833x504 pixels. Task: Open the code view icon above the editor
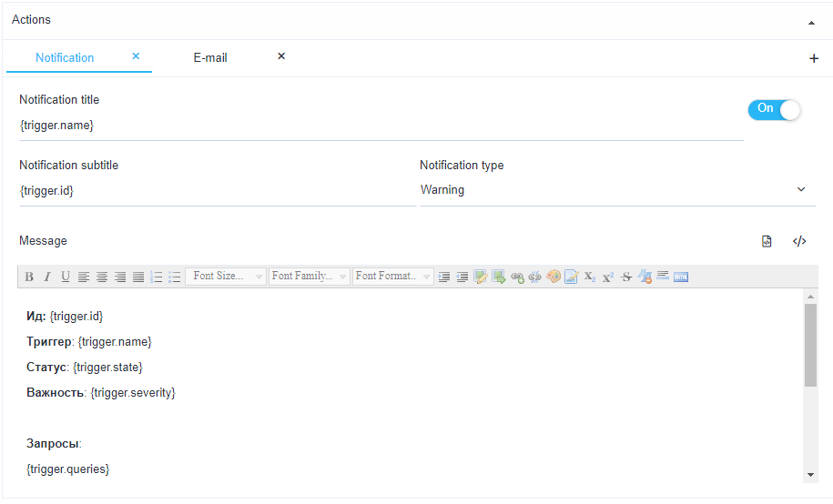point(799,241)
